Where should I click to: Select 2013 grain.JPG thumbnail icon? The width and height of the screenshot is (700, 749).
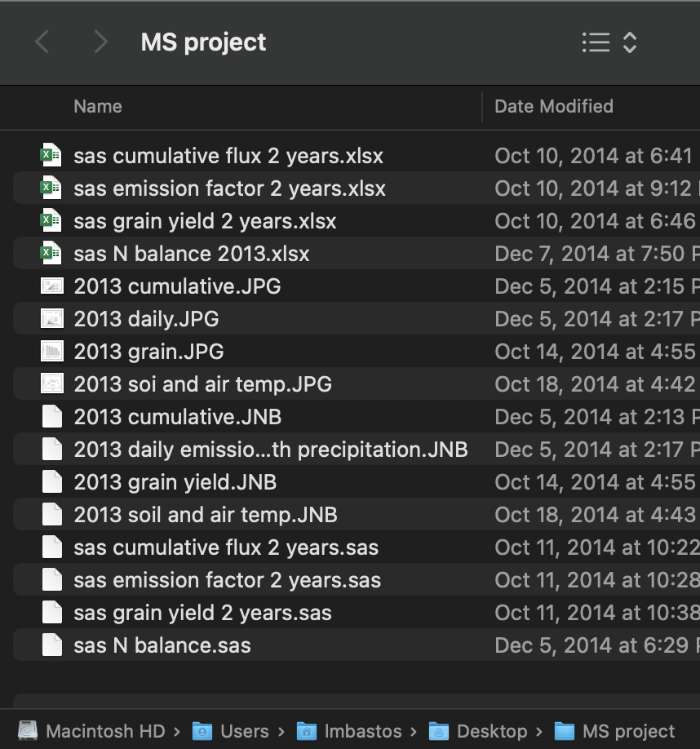pyautogui.click(x=51, y=352)
